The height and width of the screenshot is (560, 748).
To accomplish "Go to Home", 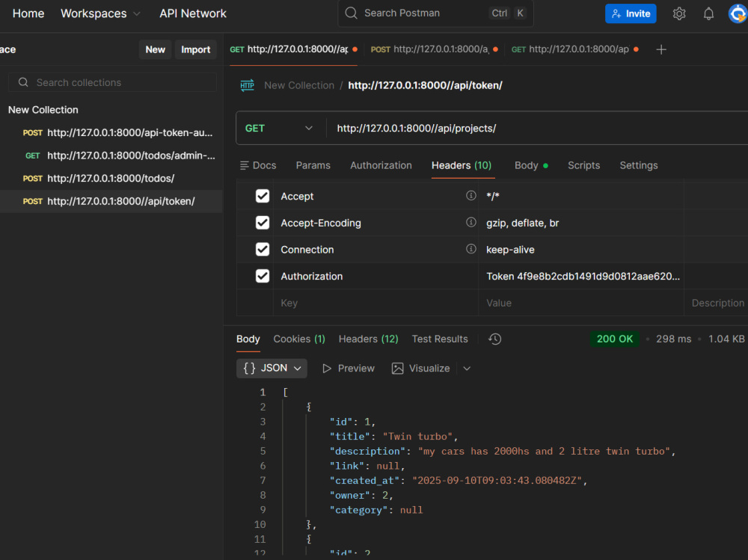I will [x=28, y=14].
